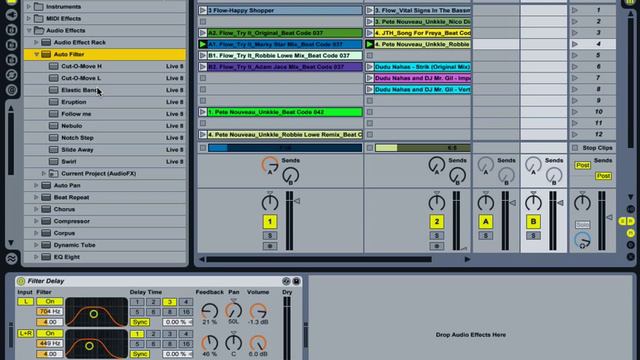Toggle track 1 activator button
640x360 pixels.
(x=269, y=222)
